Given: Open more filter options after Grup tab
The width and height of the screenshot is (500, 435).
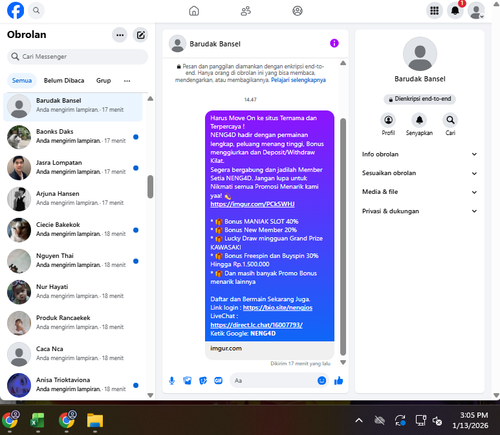Looking at the screenshot, I should click(127, 81).
